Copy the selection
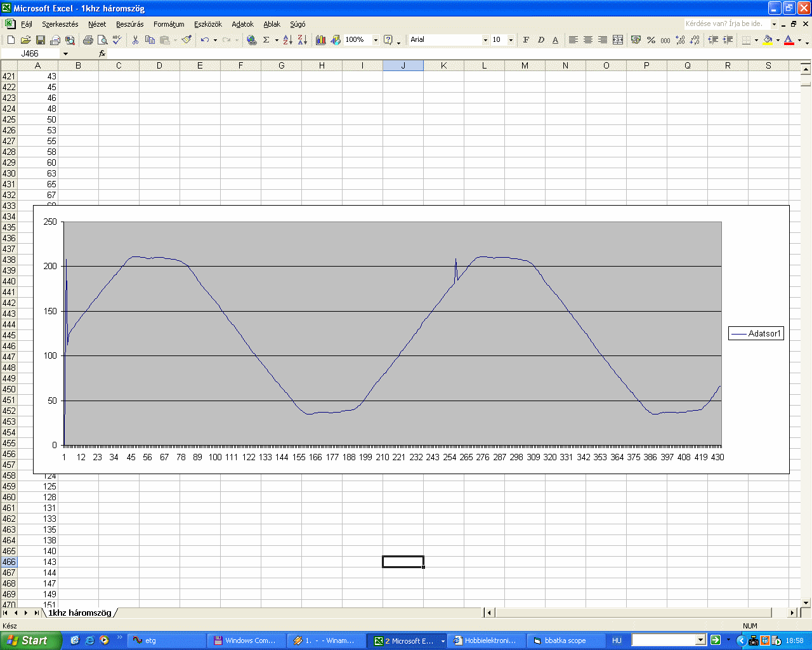 click(x=150, y=40)
